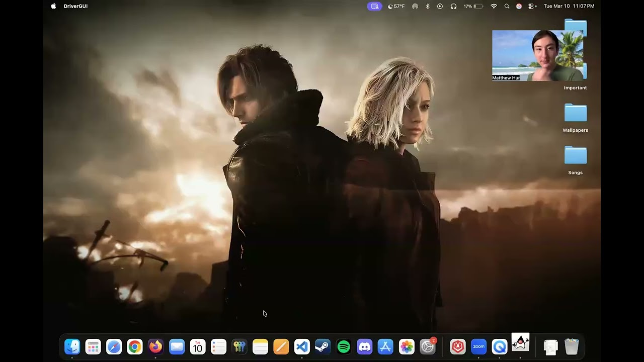Open Photos from the Dock
The height and width of the screenshot is (362, 644).
[407, 346]
